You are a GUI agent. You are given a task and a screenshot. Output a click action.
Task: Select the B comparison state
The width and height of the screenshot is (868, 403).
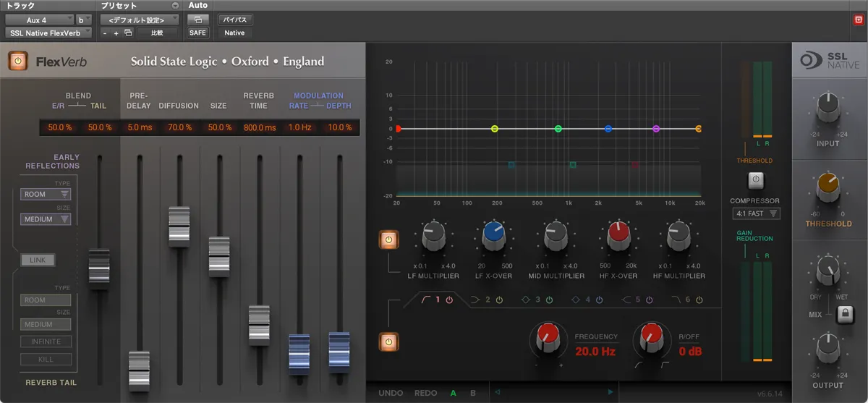[473, 393]
